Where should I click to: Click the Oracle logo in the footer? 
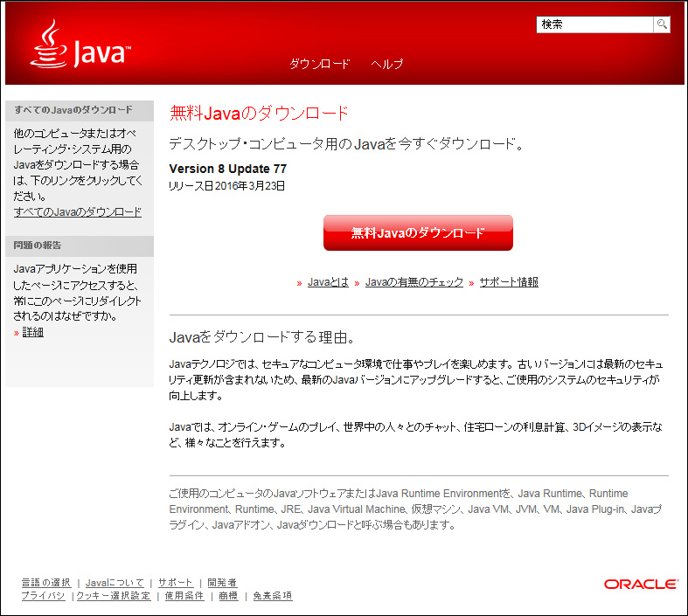pos(641,584)
